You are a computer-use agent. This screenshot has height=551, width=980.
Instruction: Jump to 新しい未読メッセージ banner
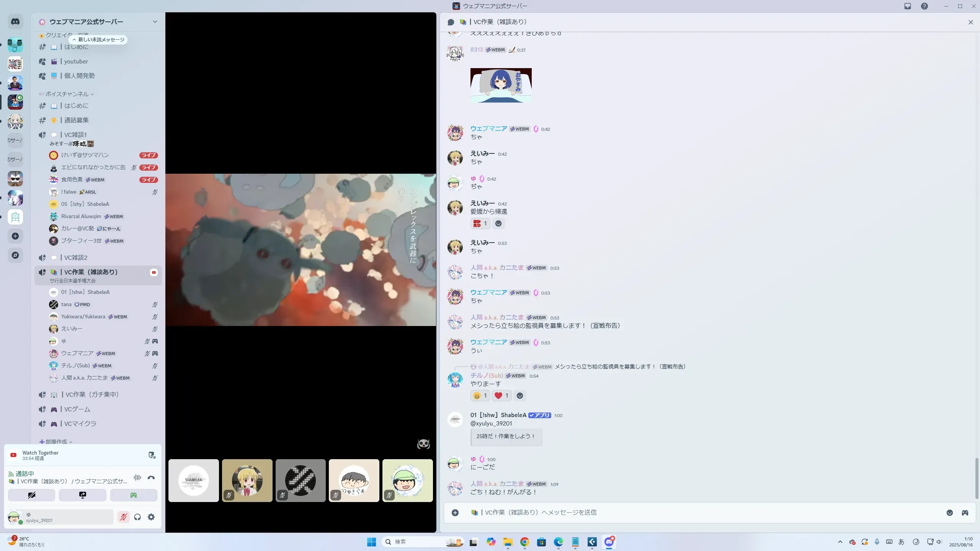[98, 40]
